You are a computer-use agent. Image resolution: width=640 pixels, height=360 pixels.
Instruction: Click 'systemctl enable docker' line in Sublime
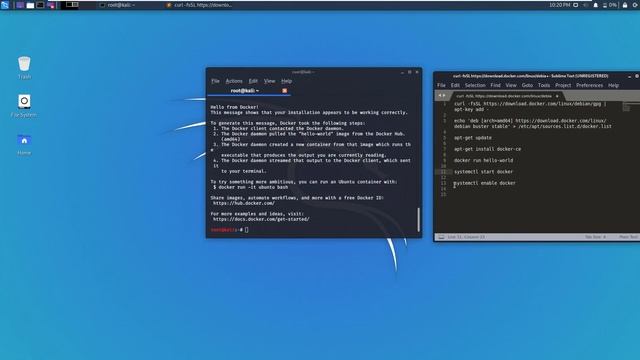pos(484,183)
